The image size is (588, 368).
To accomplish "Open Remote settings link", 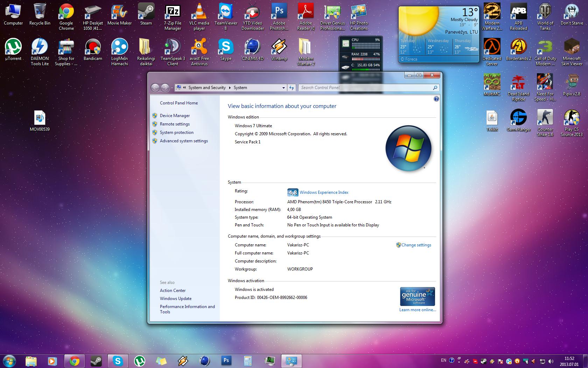I will [175, 124].
